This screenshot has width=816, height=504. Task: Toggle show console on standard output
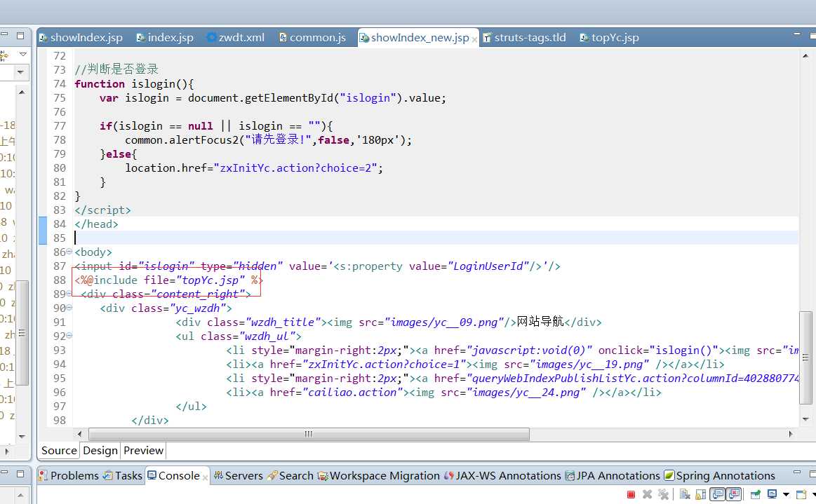[x=718, y=494]
